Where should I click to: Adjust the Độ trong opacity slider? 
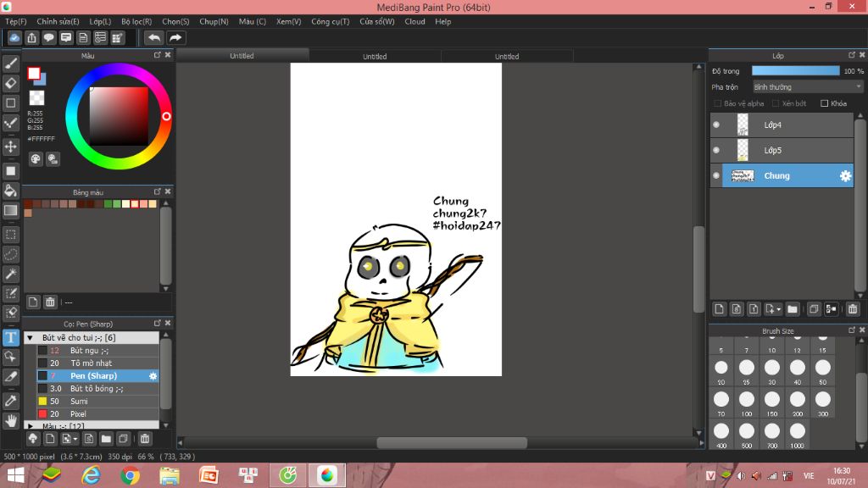click(795, 71)
